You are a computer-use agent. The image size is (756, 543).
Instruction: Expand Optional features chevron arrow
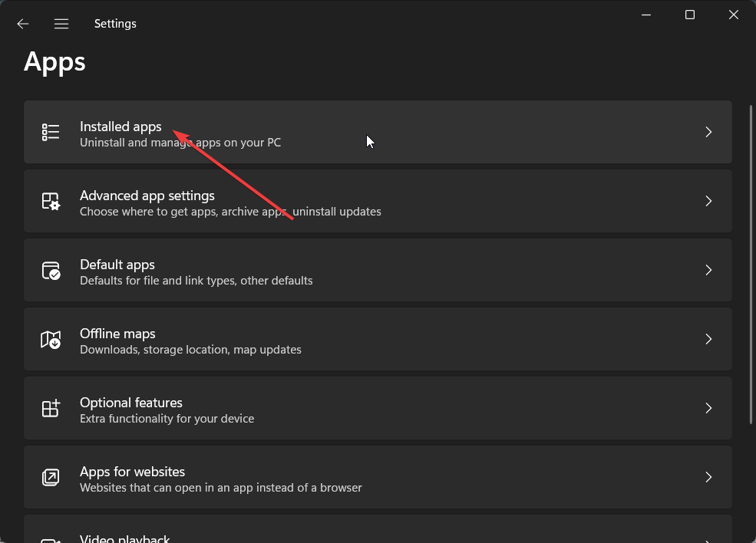pos(708,408)
